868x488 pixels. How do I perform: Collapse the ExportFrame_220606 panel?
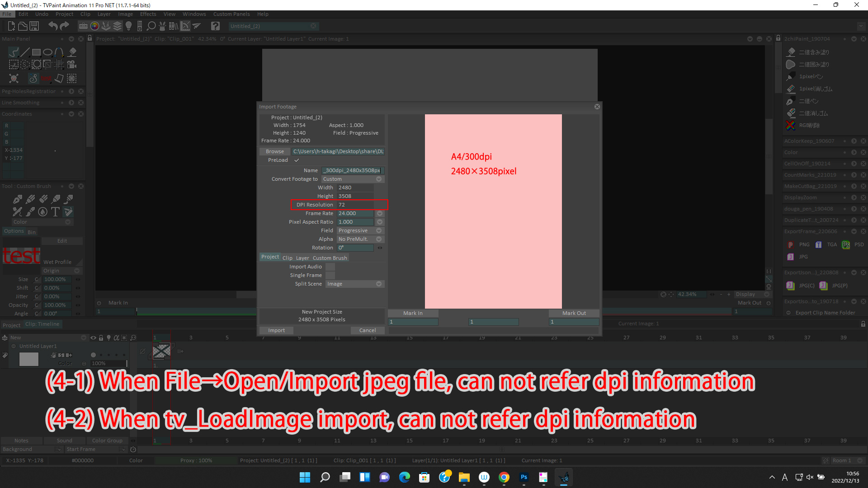click(x=854, y=231)
